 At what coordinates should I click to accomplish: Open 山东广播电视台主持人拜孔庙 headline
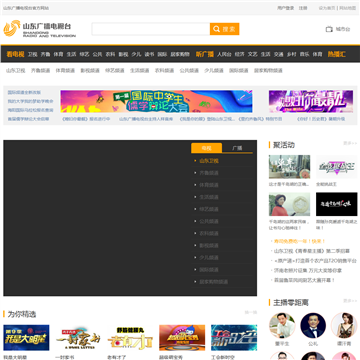146,119
